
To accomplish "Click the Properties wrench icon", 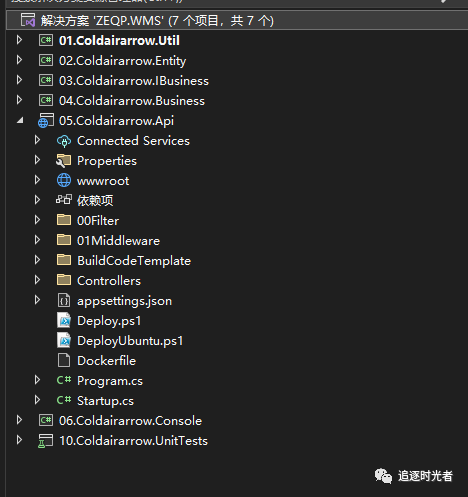I will (x=63, y=161).
